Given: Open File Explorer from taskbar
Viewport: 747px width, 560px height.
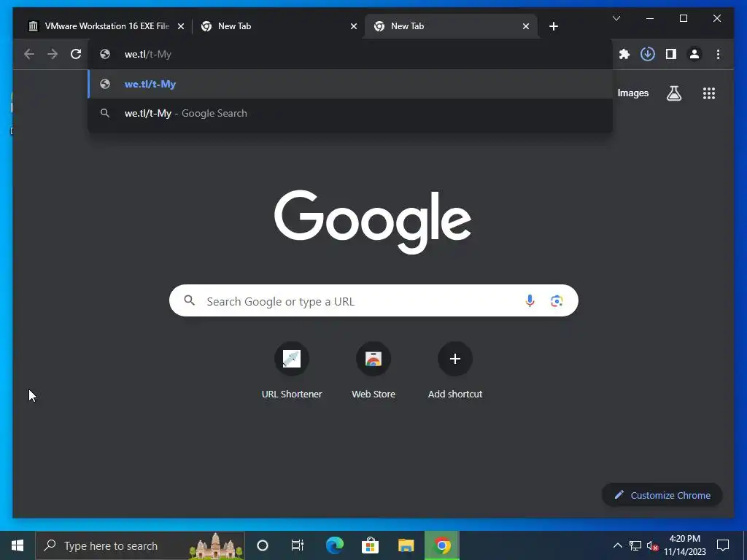Looking at the screenshot, I should [x=406, y=545].
